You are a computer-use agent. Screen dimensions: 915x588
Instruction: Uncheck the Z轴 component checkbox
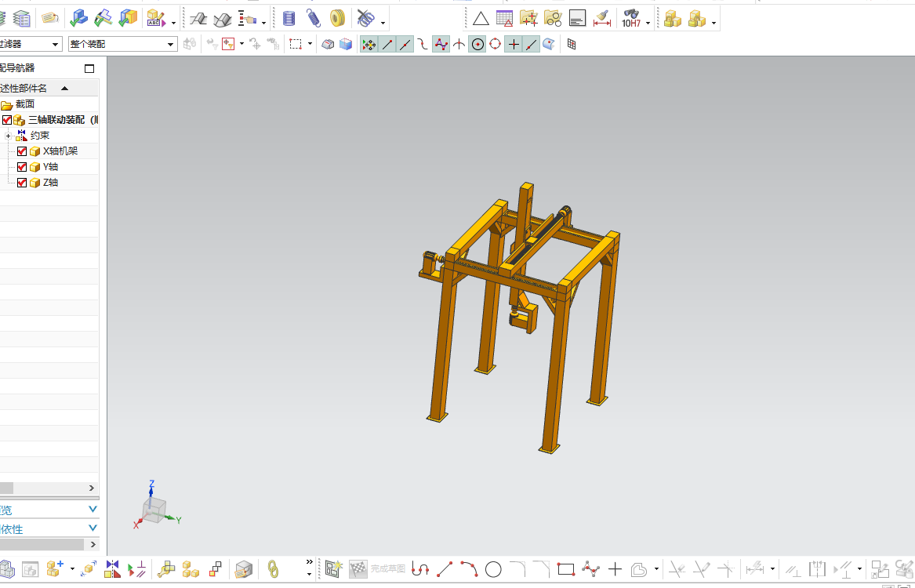click(22, 183)
